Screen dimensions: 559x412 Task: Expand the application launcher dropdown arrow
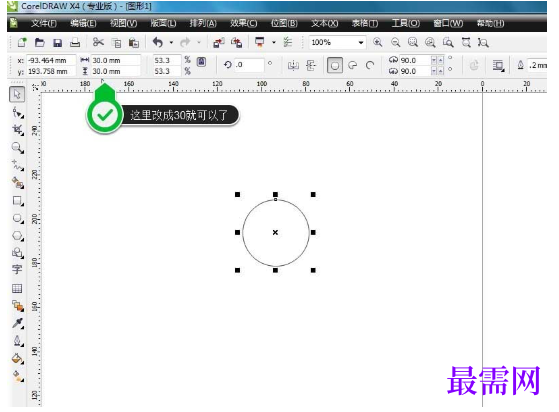pos(274,43)
